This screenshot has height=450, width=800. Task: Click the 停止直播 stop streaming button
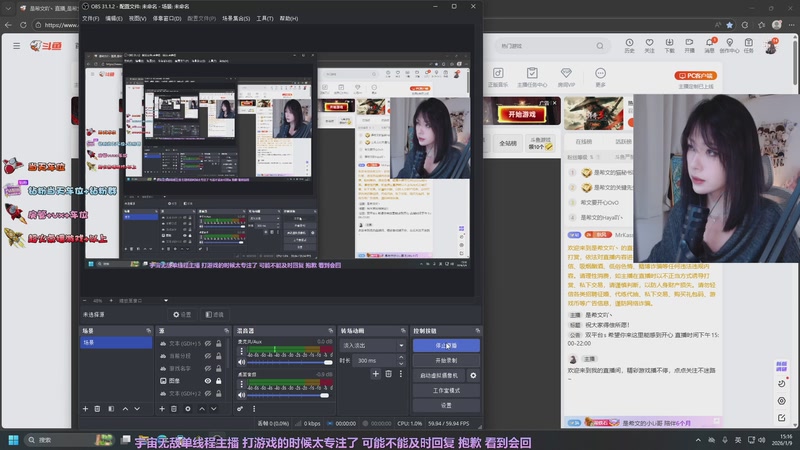tap(446, 345)
